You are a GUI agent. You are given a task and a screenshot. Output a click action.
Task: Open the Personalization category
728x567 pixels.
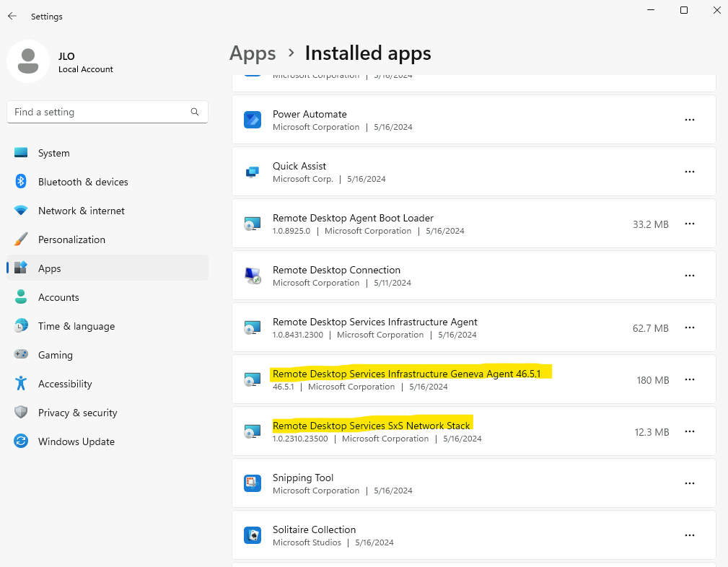[108, 239]
